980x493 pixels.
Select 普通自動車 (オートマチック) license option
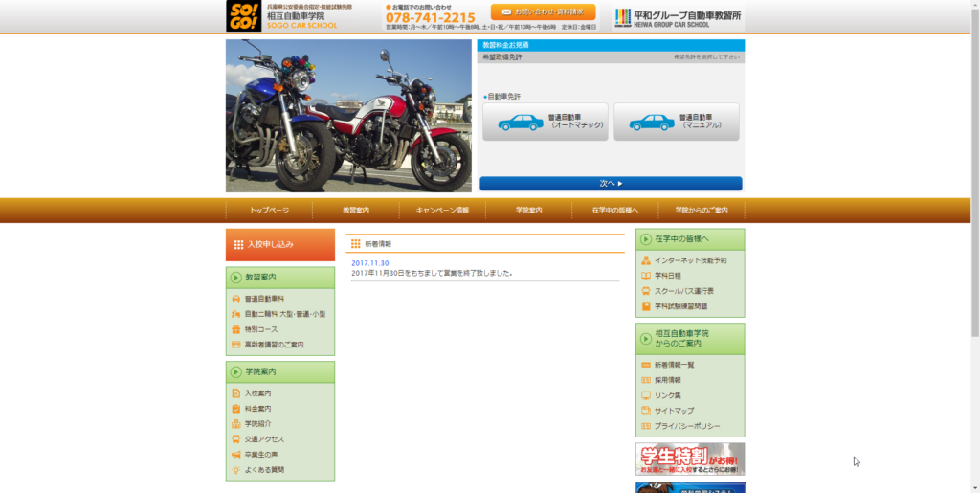tap(545, 122)
